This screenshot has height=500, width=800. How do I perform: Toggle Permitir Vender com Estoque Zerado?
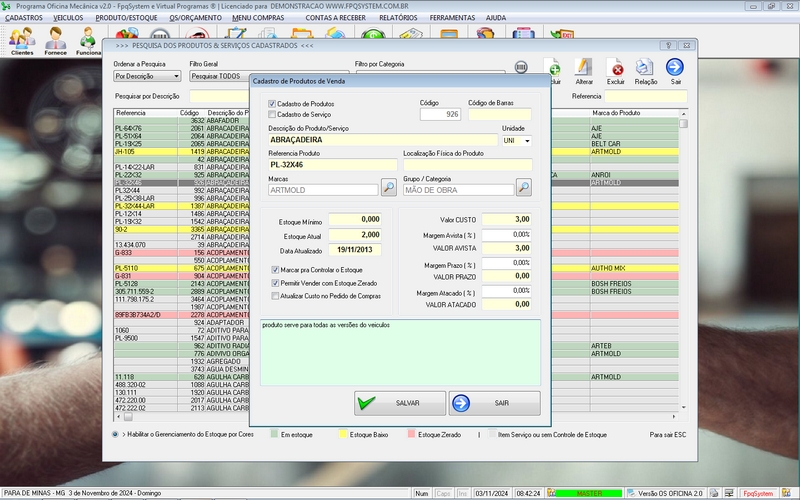point(276,283)
